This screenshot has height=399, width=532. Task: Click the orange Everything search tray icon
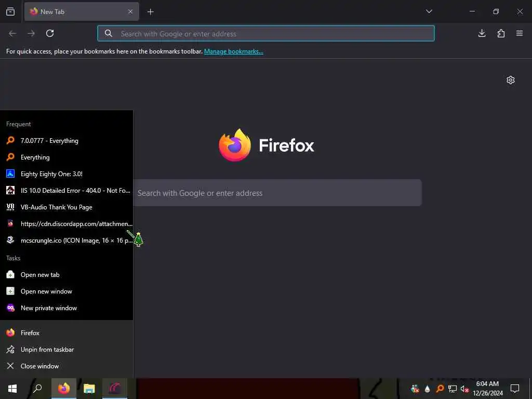tap(440, 389)
